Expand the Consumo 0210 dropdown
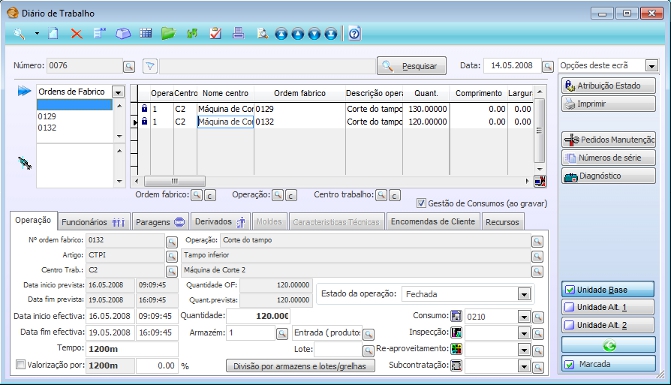This screenshot has width=671, height=385. click(524, 317)
